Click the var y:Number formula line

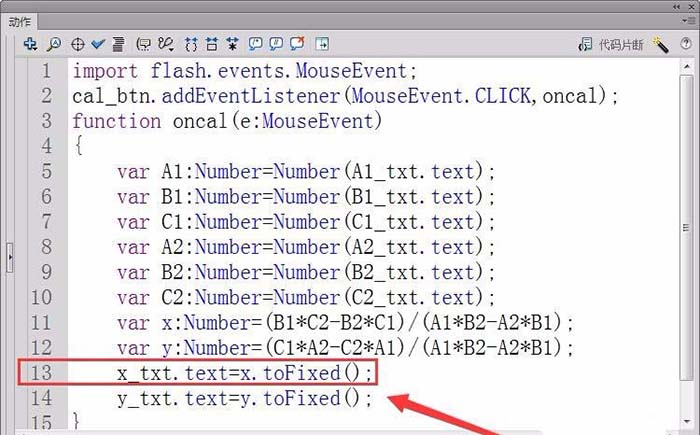coord(345,348)
